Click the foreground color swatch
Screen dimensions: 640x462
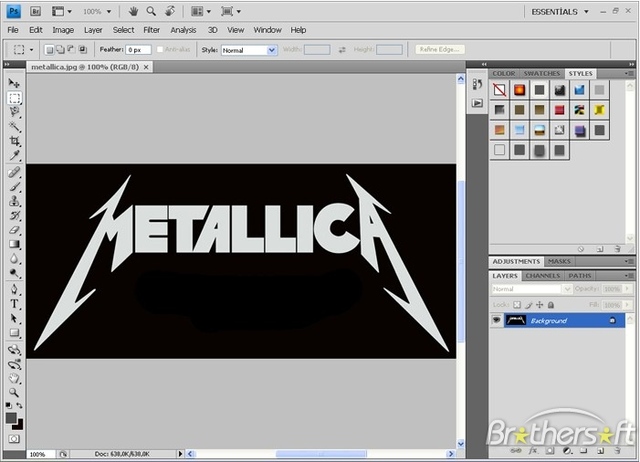pyautogui.click(x=11, y=418)
